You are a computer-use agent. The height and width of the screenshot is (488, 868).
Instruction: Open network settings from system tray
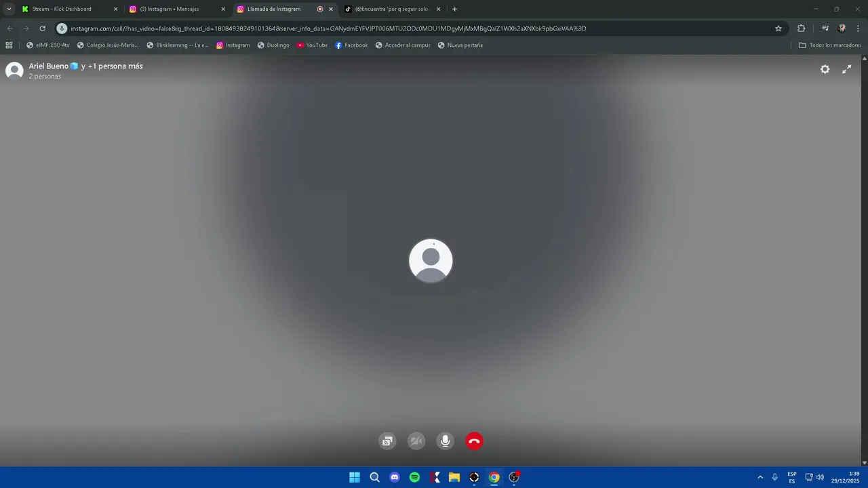click(x=809, y=477)
